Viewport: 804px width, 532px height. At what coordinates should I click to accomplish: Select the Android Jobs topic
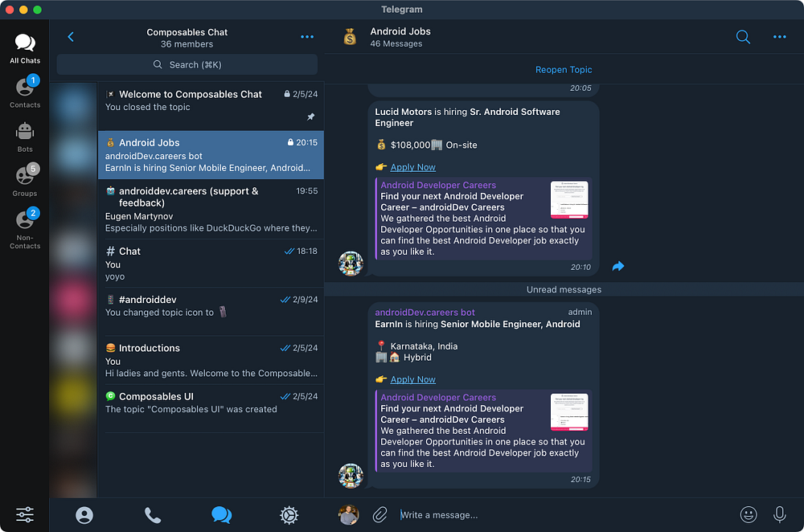[x=211, y=155]
